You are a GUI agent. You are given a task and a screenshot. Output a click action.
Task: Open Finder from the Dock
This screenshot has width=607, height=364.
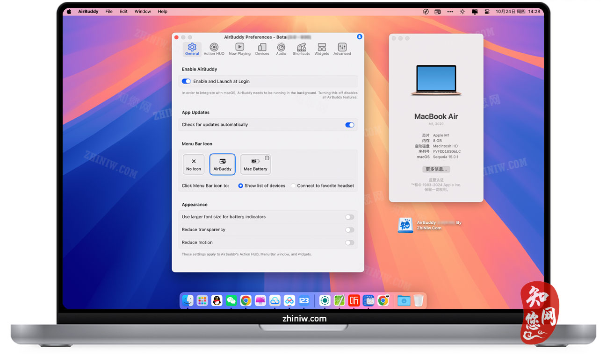click(x=188, y=300)
